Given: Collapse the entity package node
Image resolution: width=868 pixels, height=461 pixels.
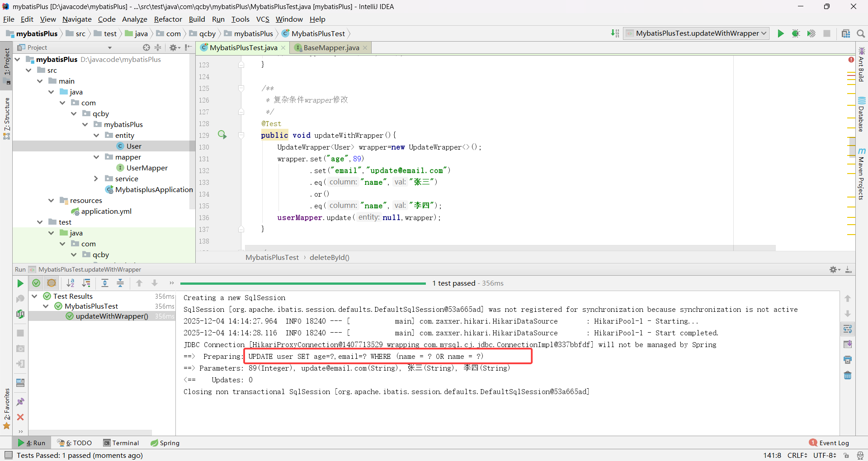Looking at the screenshot, I should tap(96, 135).
